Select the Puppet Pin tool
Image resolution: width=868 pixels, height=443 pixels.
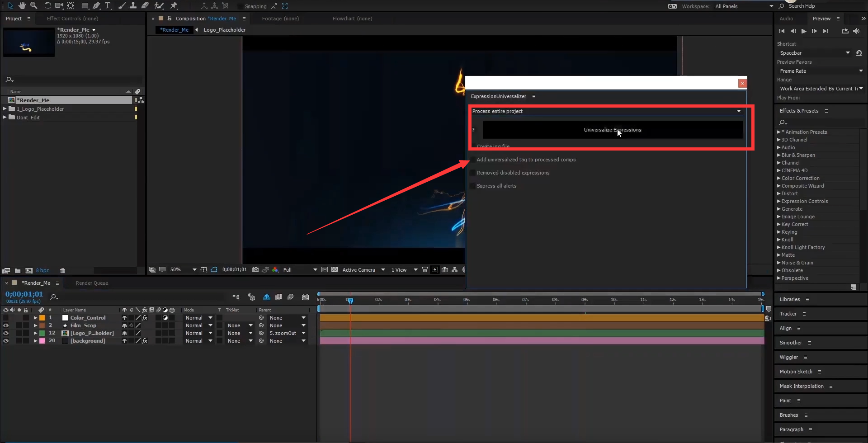(x=174, y=6)
